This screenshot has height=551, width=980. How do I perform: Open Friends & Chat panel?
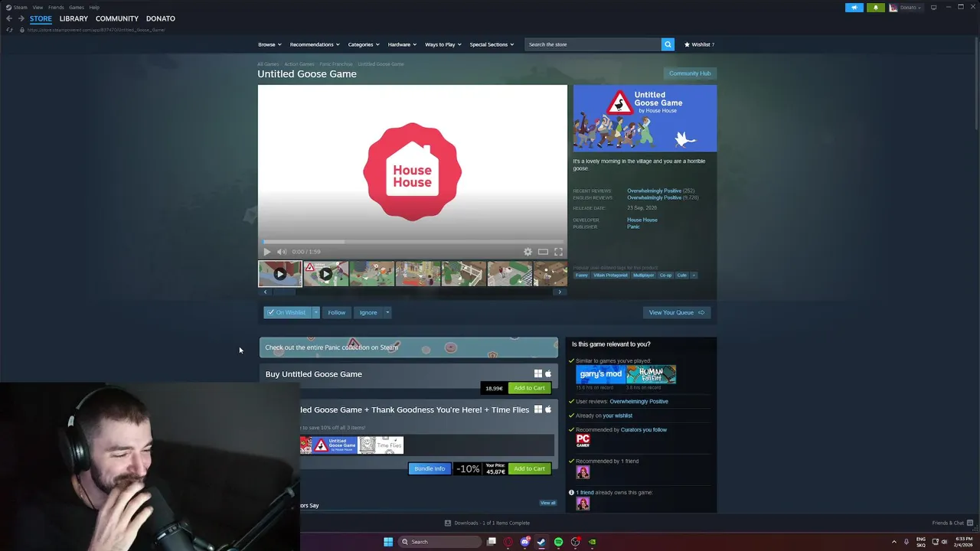pyautogui.click(x=952, y=523)
